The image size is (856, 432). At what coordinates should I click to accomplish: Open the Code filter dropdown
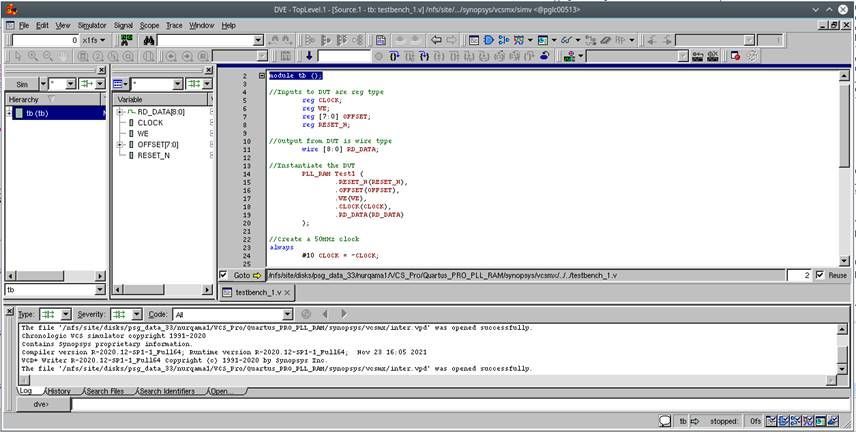(286, 314)
